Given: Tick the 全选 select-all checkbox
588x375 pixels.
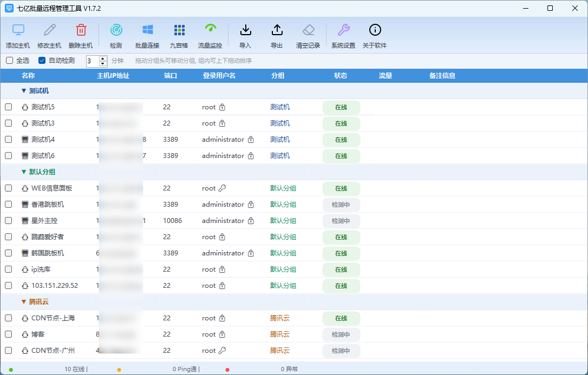Looking at the screenshot, I should (x=9, y=60).
